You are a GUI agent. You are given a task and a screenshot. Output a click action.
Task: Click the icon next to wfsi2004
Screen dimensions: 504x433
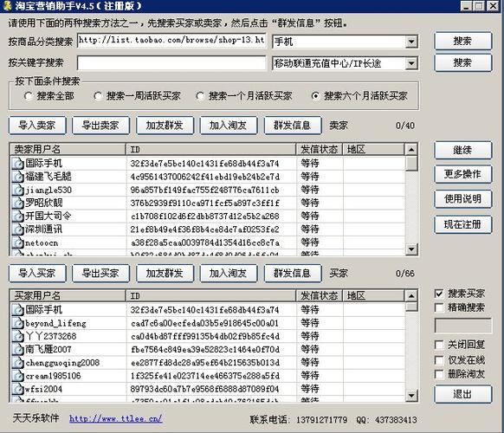click(17, 389)
